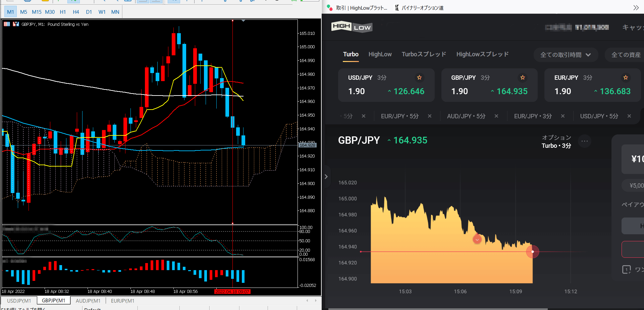
Task: Select the HighLow option tab
Action: 380,54
